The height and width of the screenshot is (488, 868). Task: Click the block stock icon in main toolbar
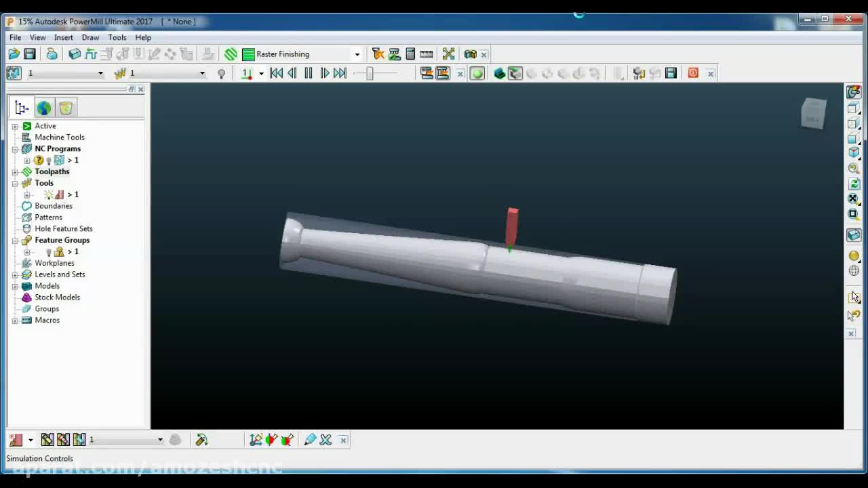coord(75,54)
